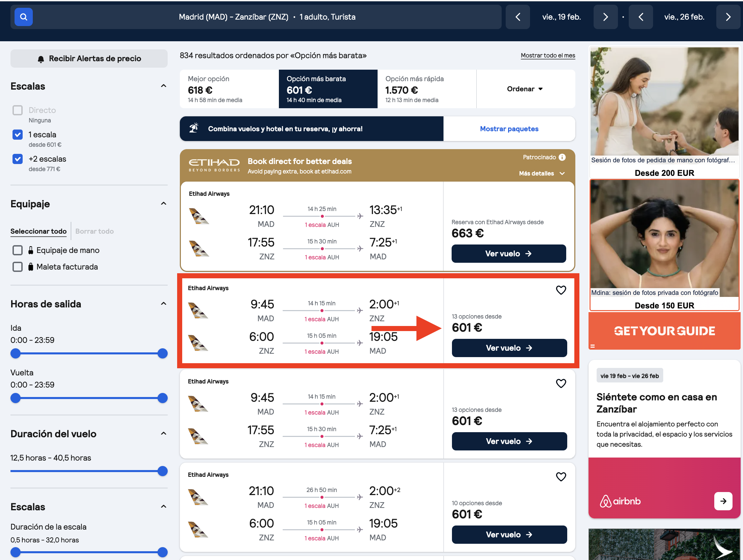The image size is (743, 560).
Task: Click the Airbnb logo in the ad
Action: (620, 501)
